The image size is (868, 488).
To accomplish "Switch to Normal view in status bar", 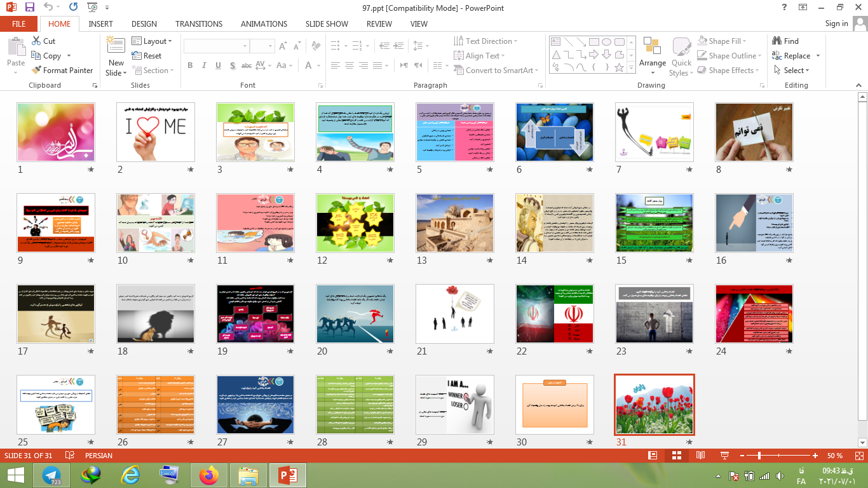I will [x=653, y=456].
